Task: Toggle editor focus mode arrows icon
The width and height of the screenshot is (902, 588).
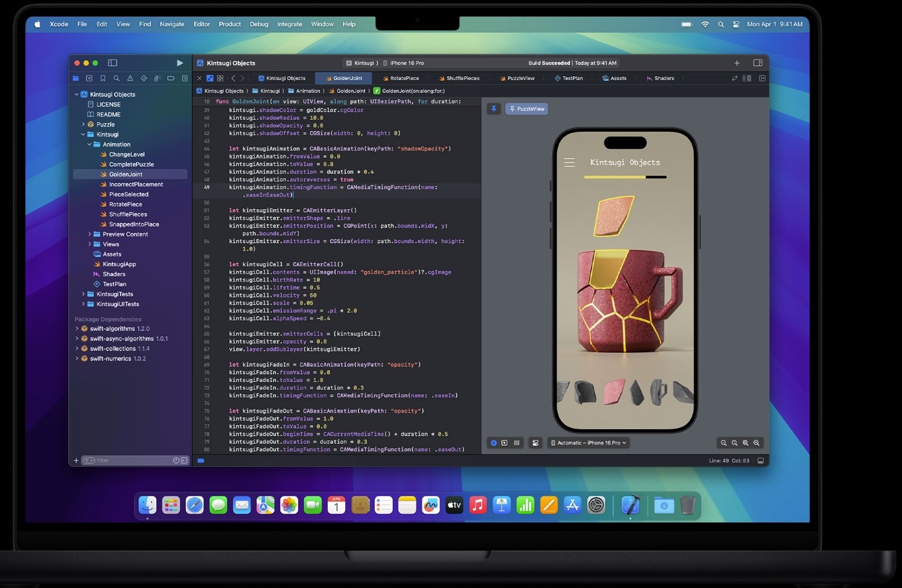Action: [210, 78]
